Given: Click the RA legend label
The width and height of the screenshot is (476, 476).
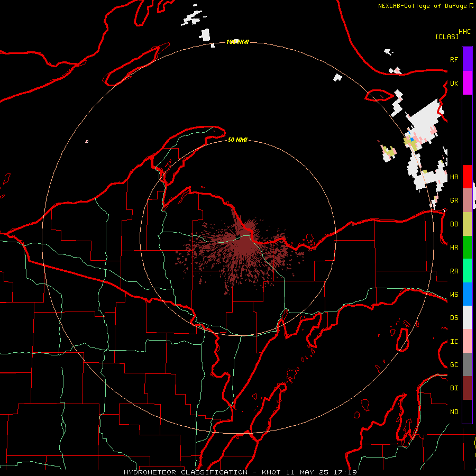Looking at the screenshot, I should pyautogui.click(x=454, y=271).
